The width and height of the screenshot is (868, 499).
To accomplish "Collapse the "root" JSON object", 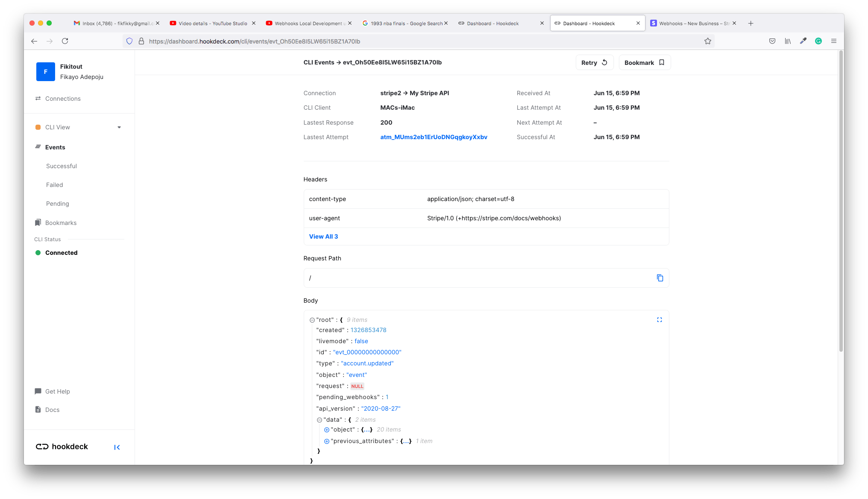I will (311, 320).
